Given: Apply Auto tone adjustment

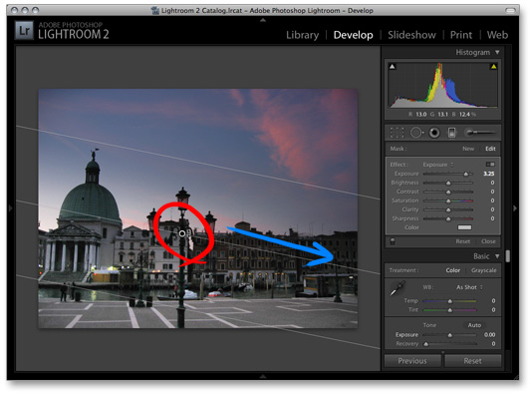Looking at the screenshot, I should pos(474,325).
